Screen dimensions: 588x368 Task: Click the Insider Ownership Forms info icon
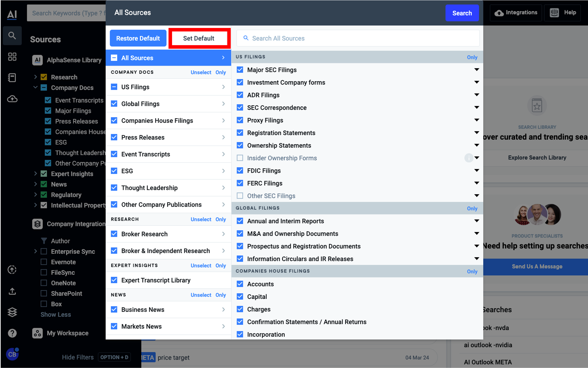tap(469, 158)
